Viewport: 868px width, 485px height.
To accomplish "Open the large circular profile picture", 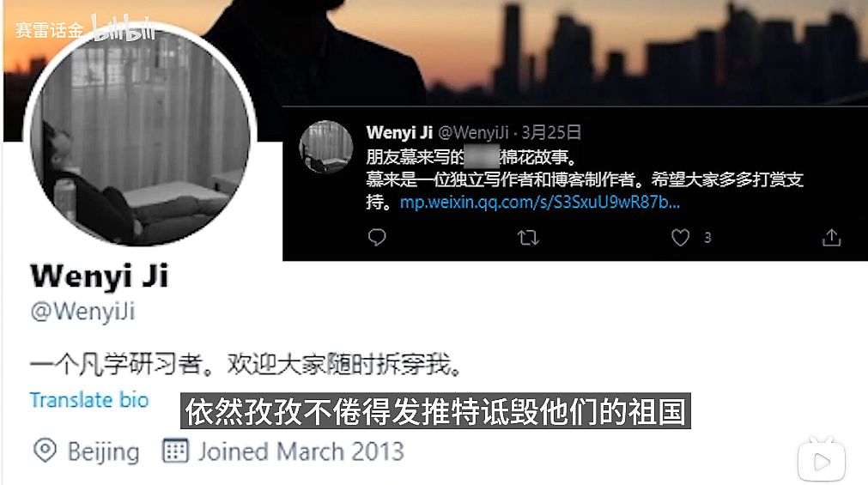I will pos(139,136).
